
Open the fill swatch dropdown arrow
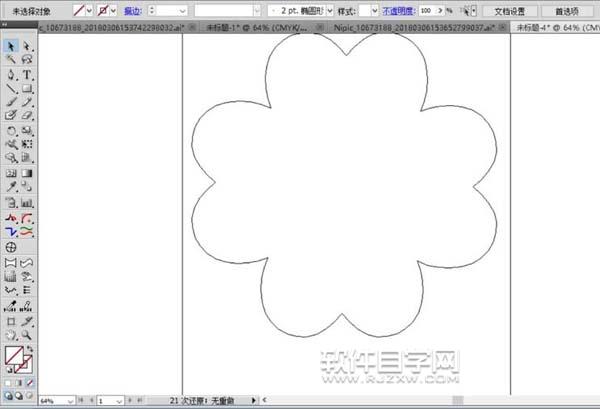point(89,11)
